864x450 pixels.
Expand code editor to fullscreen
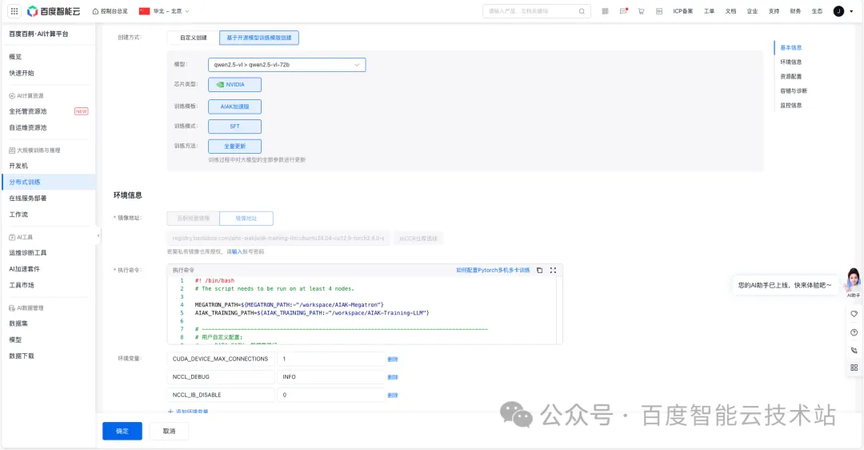(553, 270)
